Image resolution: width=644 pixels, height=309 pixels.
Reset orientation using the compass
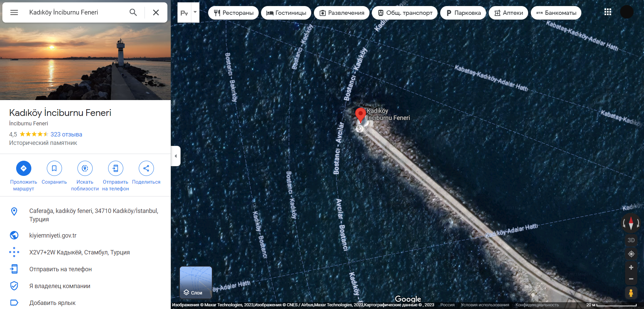631,223
